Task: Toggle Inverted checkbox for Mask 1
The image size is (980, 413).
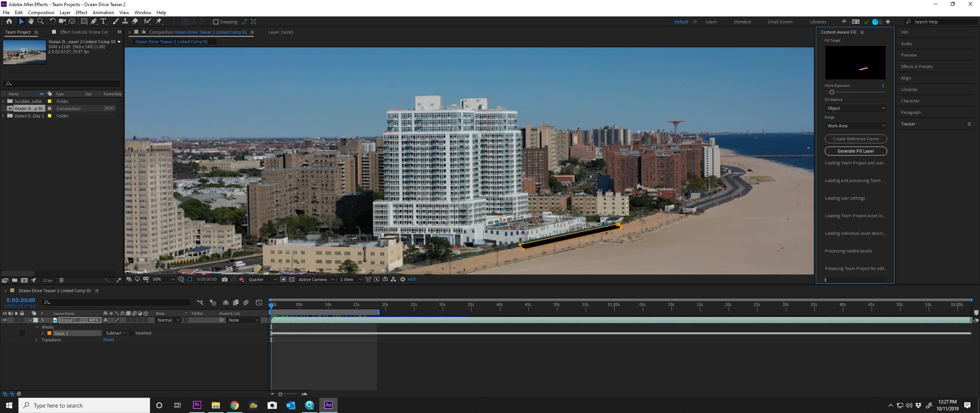Action: (132, 333)
